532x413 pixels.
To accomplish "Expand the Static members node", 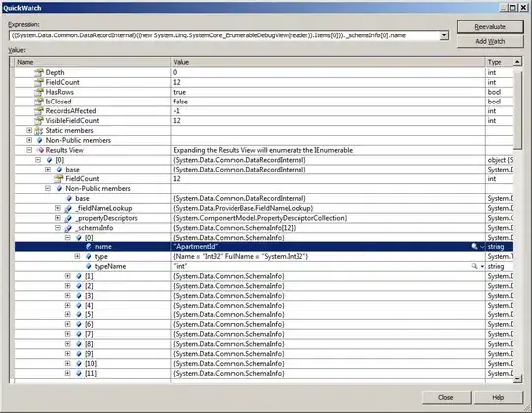I will coord(29,130).
